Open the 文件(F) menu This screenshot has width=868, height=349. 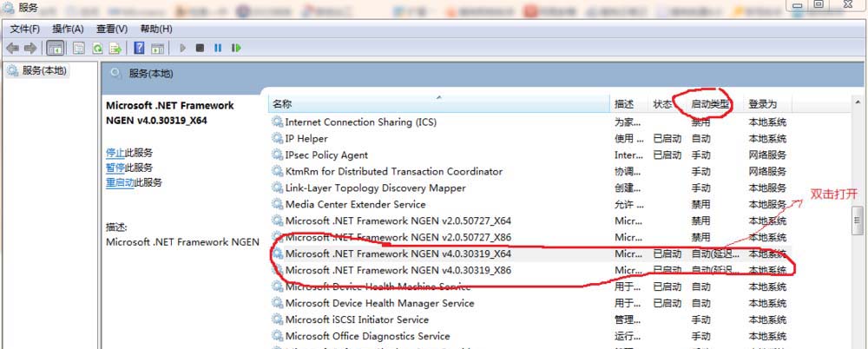[x=25, y=29]
